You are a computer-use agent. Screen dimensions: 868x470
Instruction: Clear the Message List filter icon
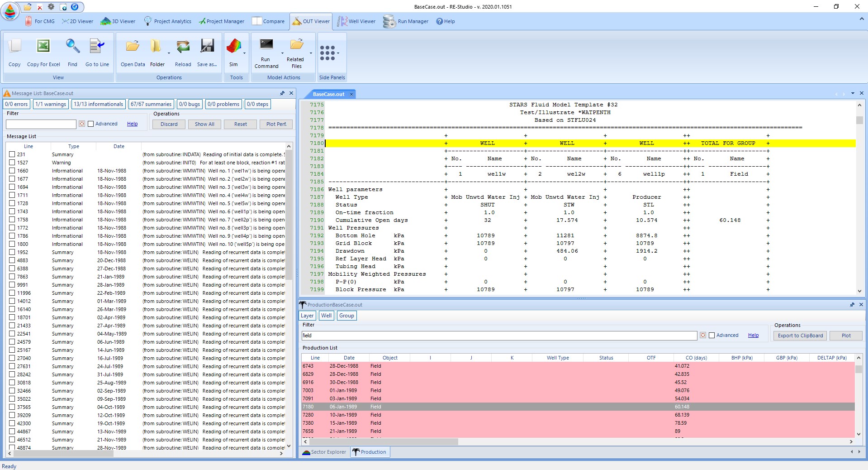[x=82, y=124]
